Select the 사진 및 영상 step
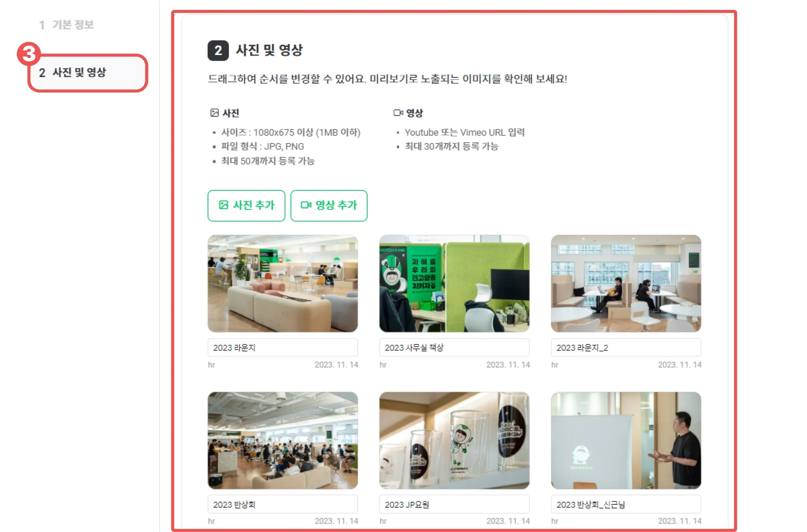 [87, 73]
